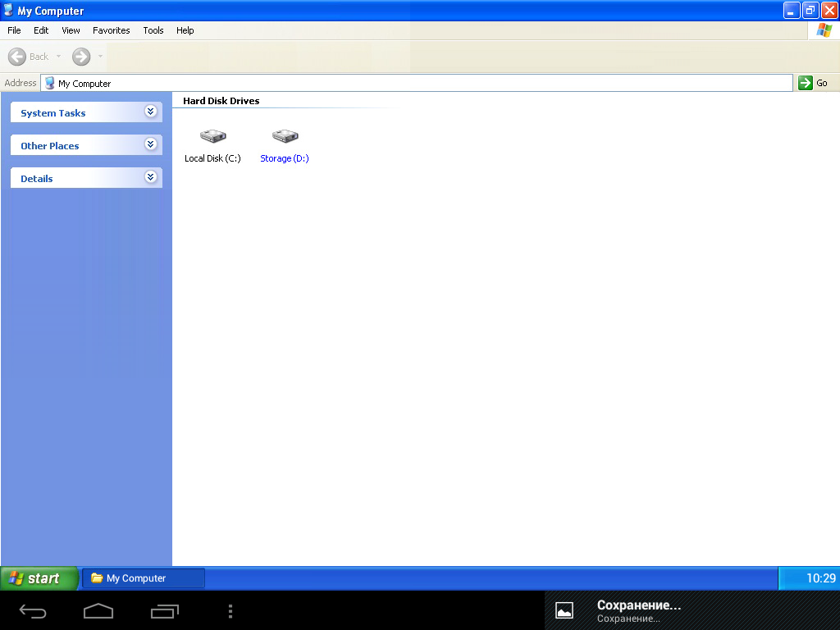Click the Forward arrow button

click(x=81, y=57)
